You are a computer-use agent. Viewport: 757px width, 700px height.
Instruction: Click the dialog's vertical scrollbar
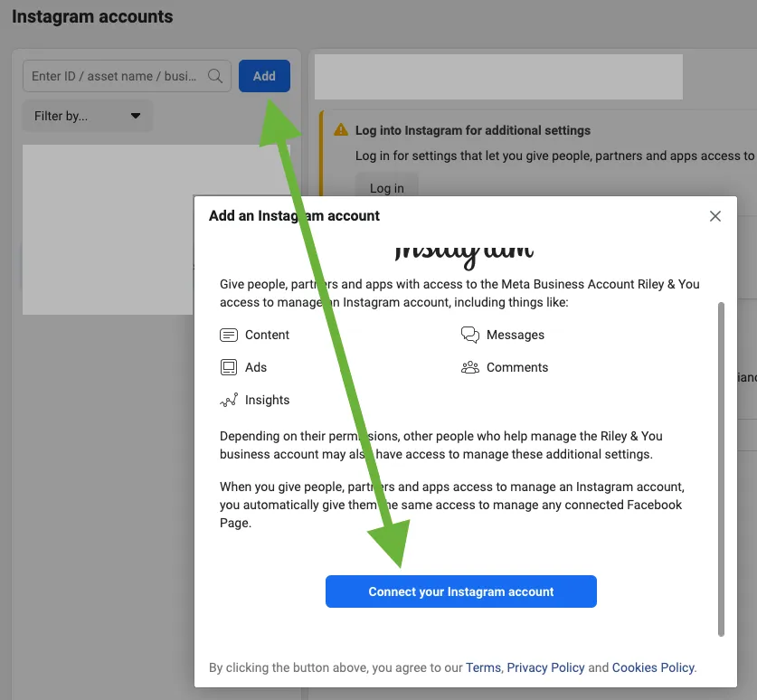tap(721, 469)
